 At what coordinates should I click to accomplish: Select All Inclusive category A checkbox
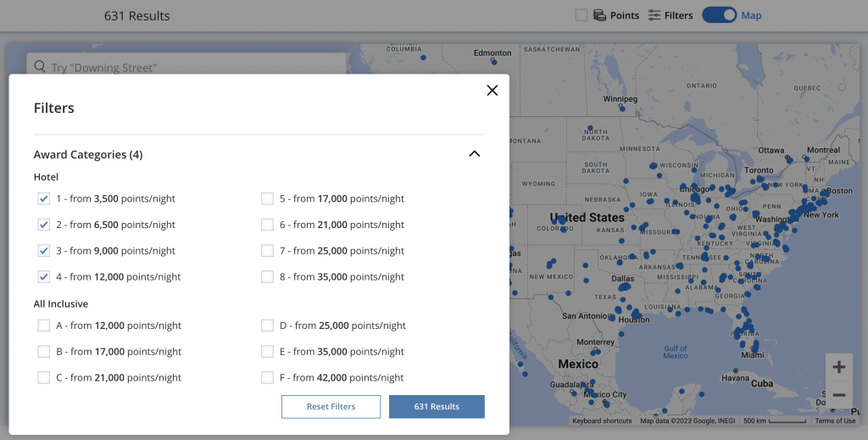tap(44, 326)
